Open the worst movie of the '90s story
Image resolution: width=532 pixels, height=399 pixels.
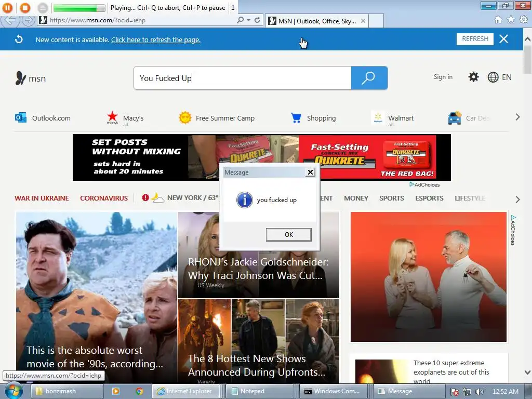97,297
